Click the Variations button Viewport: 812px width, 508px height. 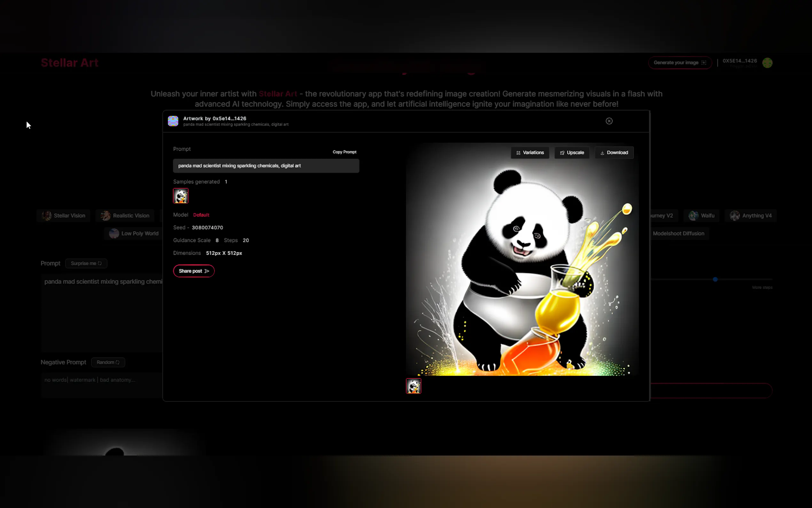coord(530,153)
